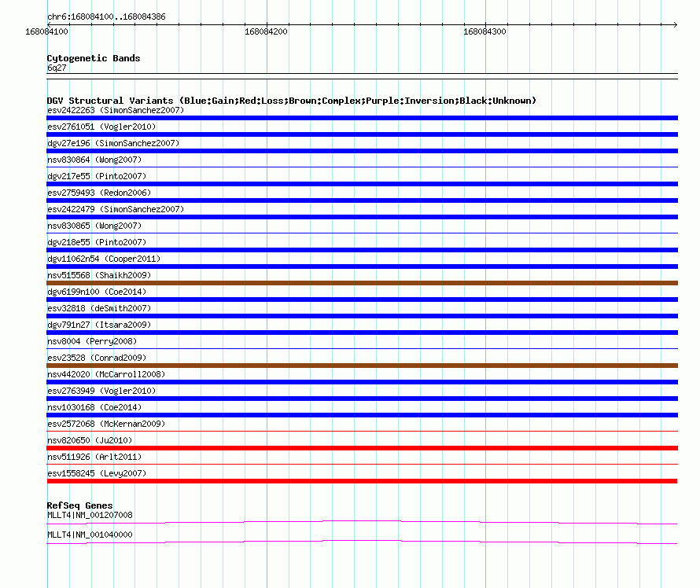Select esv2763949 (Vogler2010) label
Image resolution: width=700 pixels, height=588 pixels.
[x=101, y=391]
